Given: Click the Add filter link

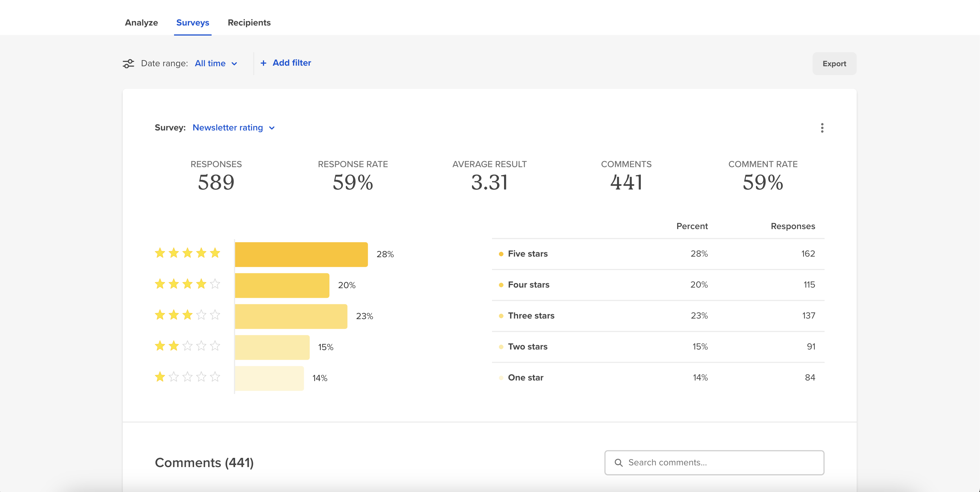Looking at the screenshot, I should tap(292, 63).
